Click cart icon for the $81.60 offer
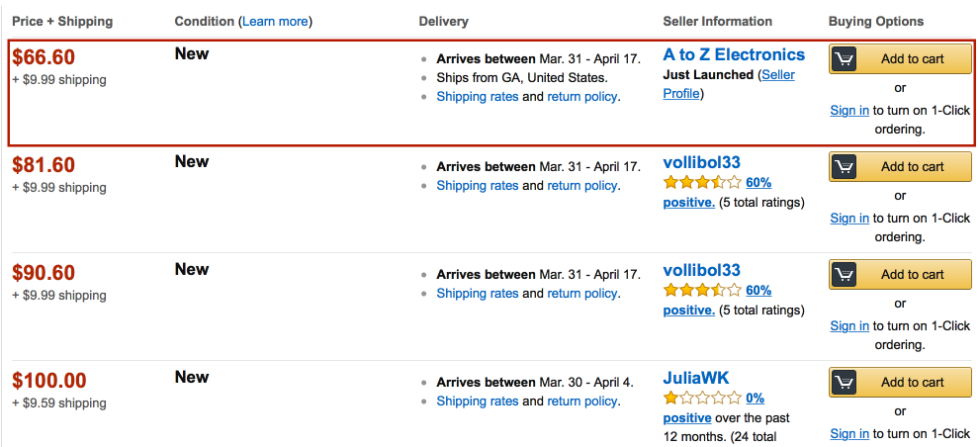980x447 pixels. pyautogui.click(x=844, y=166)
